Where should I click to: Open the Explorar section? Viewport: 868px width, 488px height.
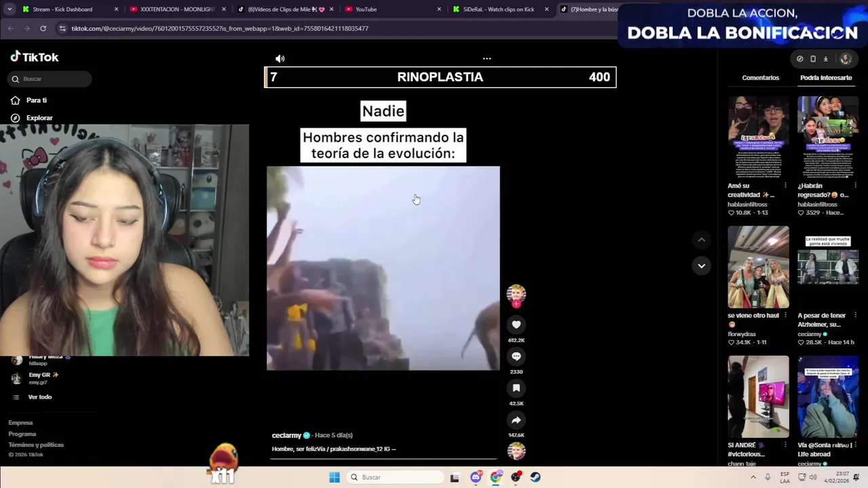39,118
